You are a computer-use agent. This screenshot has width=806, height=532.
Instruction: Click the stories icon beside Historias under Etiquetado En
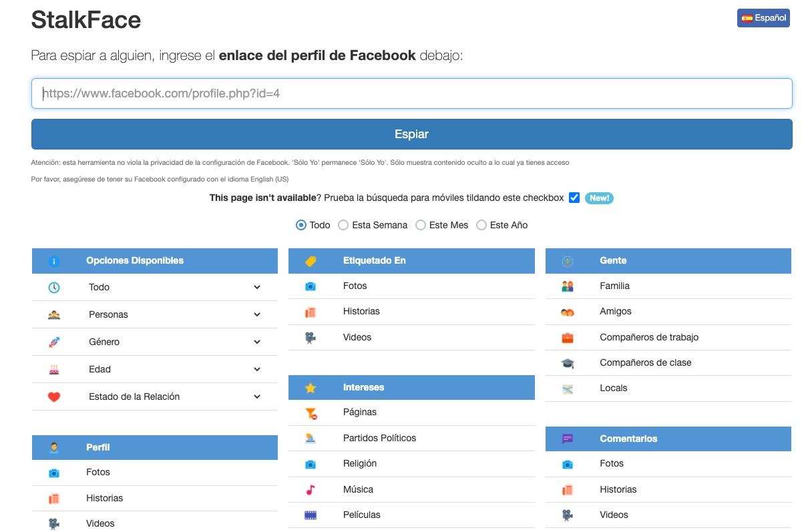(311, 312)
